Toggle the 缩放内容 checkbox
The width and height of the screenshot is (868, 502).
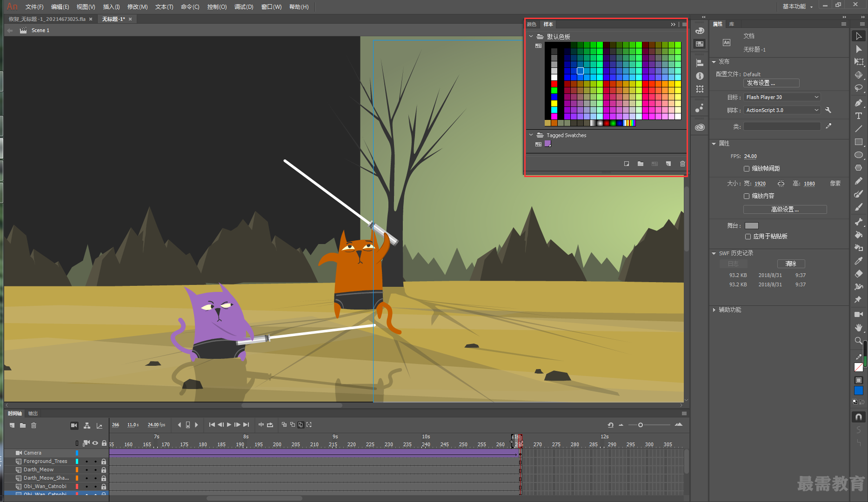click(747, 196)
